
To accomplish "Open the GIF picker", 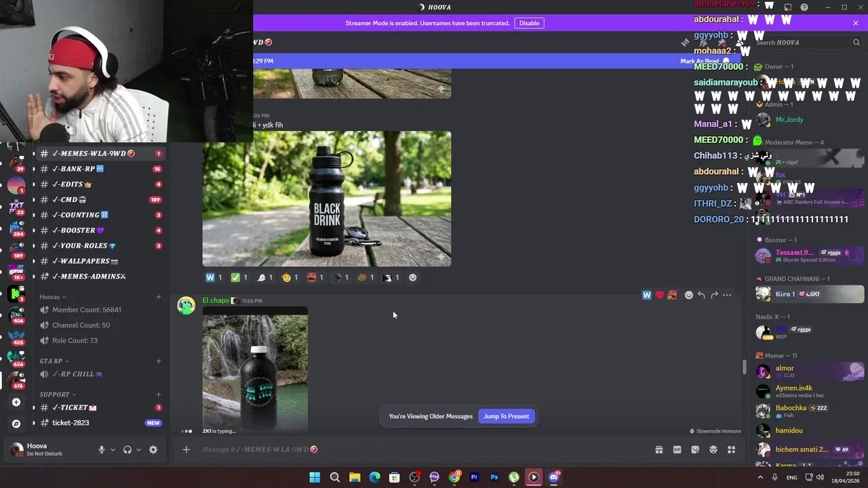I will (x=677, y=449).
